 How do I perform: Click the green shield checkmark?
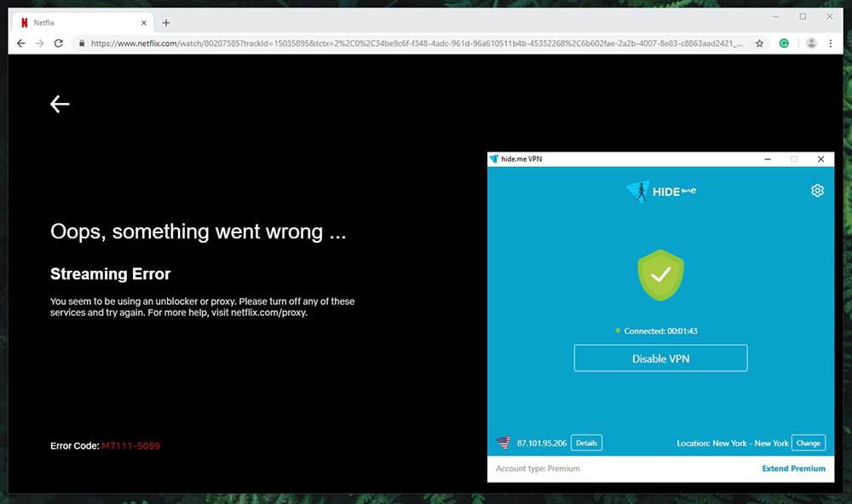661,275
